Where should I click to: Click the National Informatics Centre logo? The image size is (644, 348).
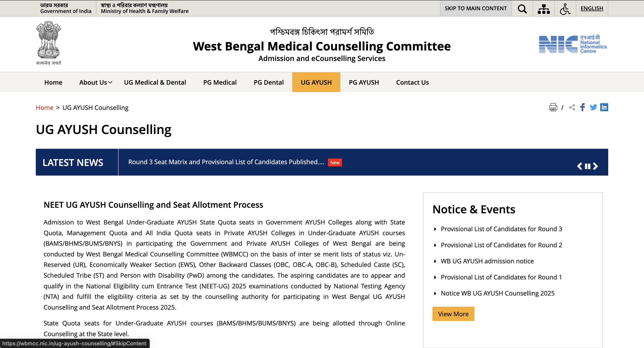click(x=572, y=44)
